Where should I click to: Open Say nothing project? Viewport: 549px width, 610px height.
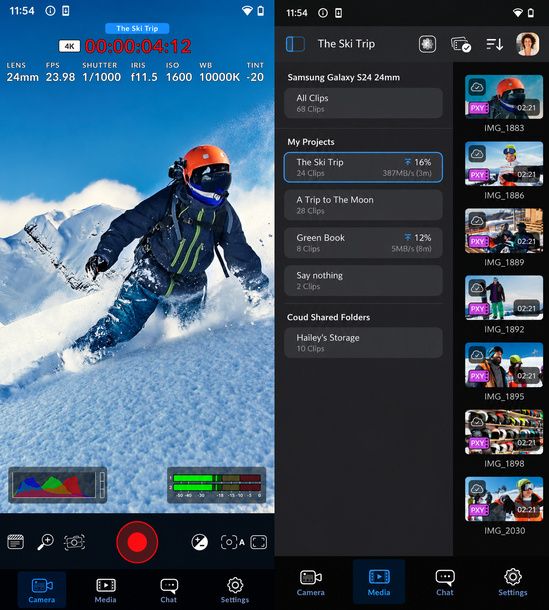[363, 280]
